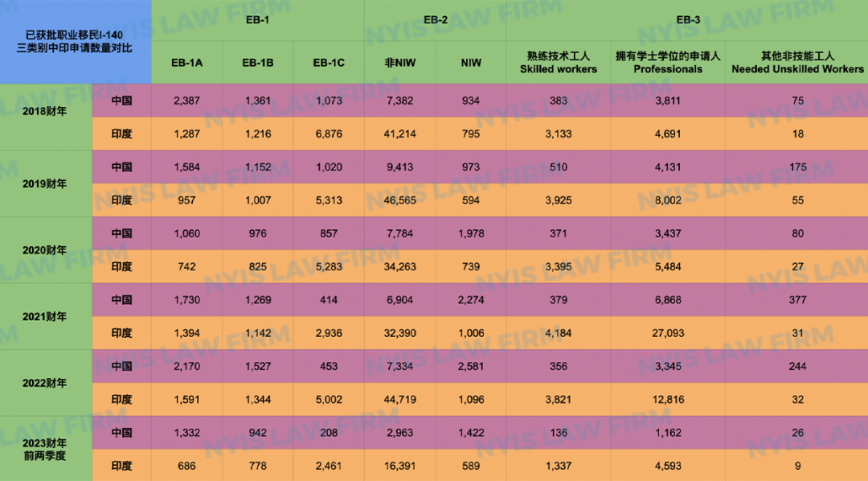The image size is (868, 481).
Task: Click 印度 label in the 2019财年 row
Action: pyautogui.click(x=122, y=200)
